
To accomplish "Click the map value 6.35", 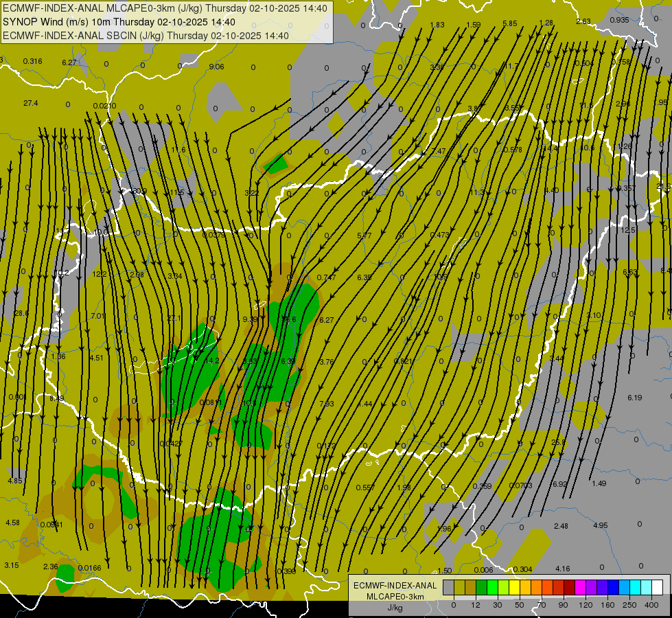I will (x=364, y=277).
